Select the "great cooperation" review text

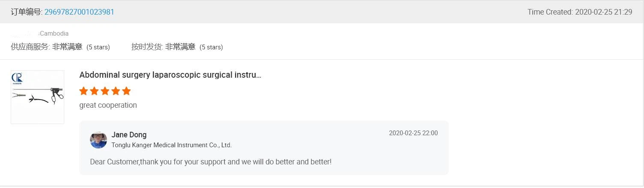[x=108, y=105]
